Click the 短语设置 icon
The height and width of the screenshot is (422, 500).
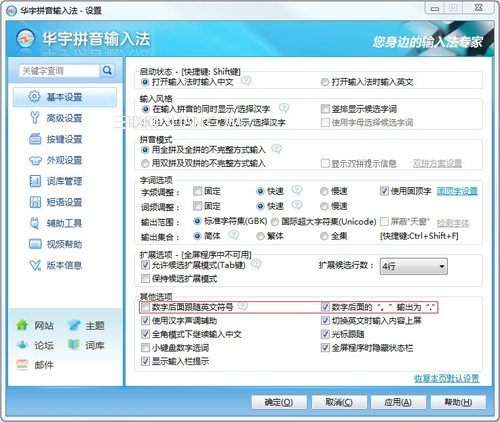tap(35, 202)
